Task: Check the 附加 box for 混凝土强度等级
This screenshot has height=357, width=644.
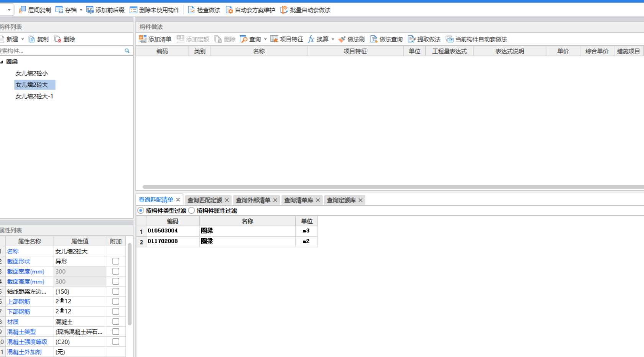Action: [x=116, y=342]
